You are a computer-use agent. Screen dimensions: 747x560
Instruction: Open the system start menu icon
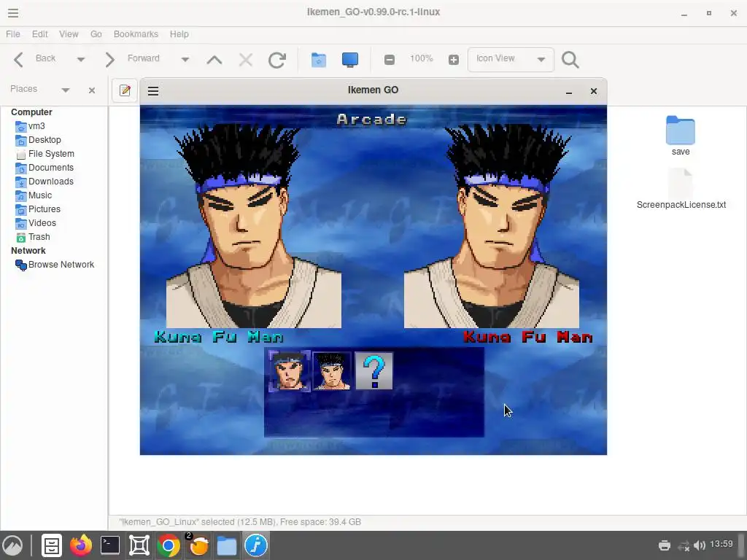[x=13, y=545]
